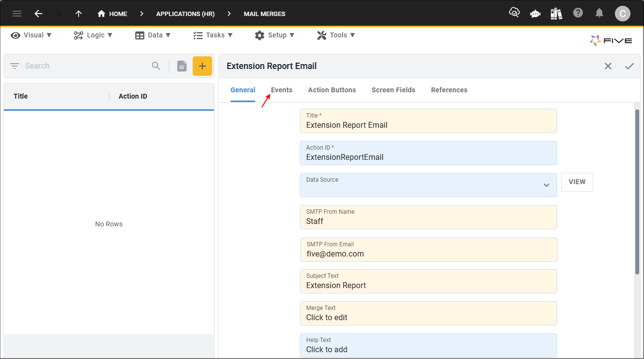Expand the Setup menu
The height and width of the screenshot is (359, 644).
click(x=275, y=35)
